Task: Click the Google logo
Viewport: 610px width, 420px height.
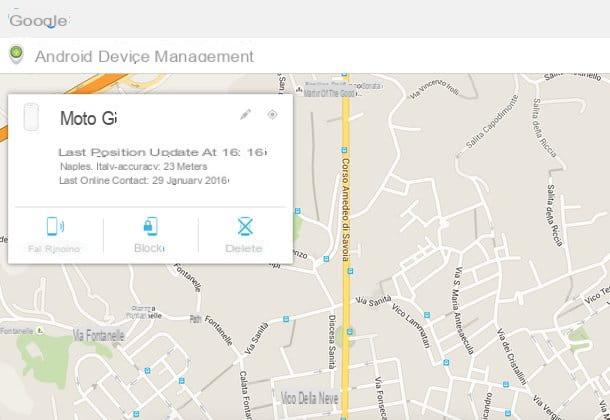Action: pos(38,21)
